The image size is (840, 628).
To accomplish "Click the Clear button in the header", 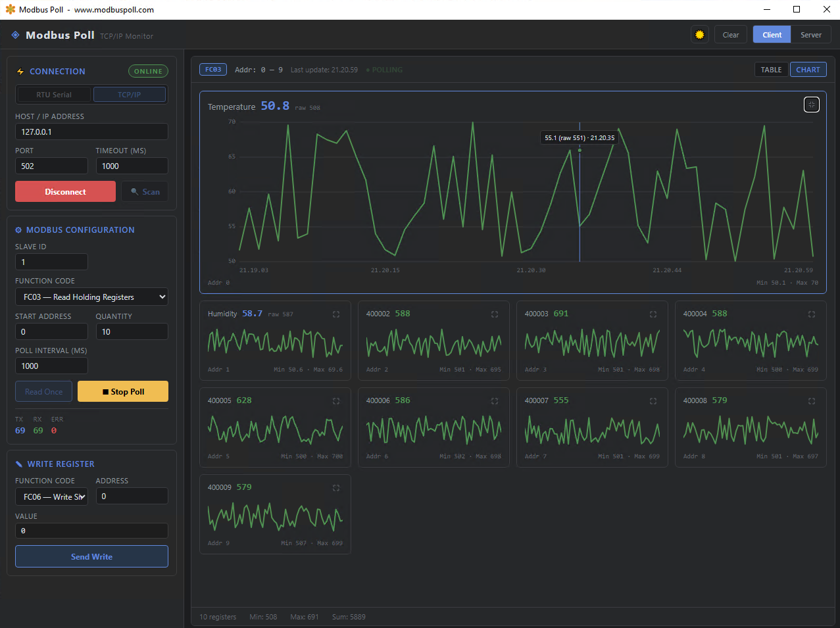I will (x=731, y=35).
